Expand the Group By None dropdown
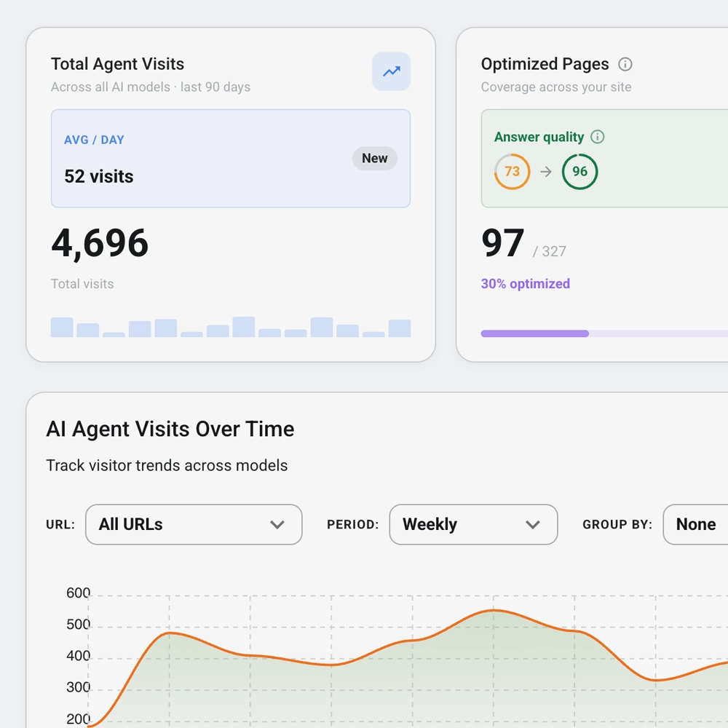The image size is (728, 728). 695,525
